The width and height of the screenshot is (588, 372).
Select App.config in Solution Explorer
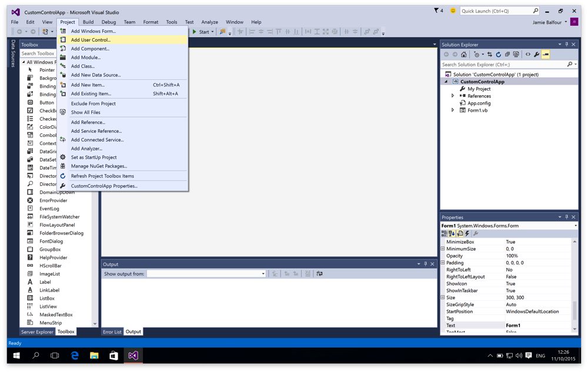(479, 103)
